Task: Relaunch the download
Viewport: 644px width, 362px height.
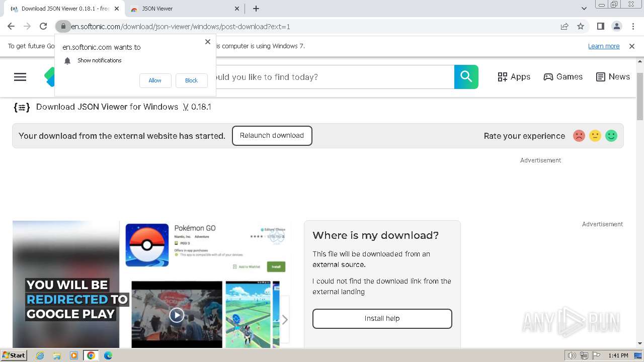Action: (272, 136)
